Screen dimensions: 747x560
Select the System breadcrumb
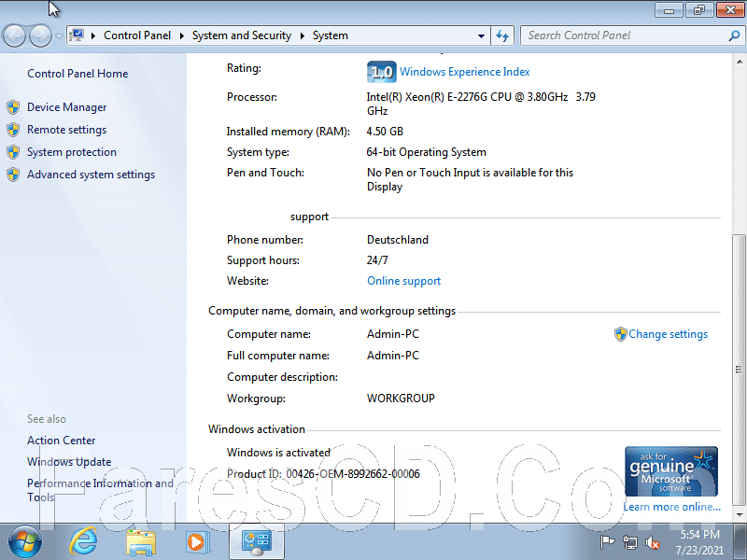[x=331, y=35]
